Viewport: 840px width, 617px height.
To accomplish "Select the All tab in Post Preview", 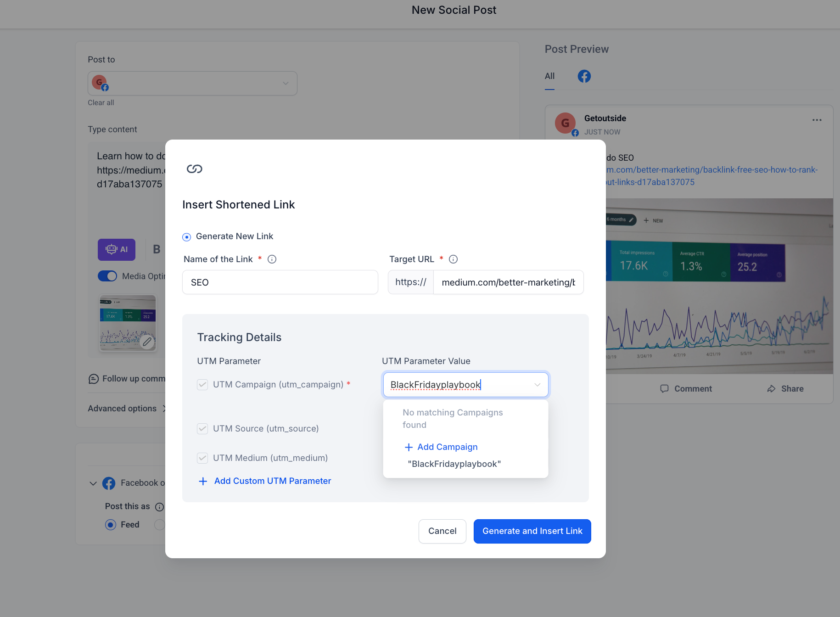I will [549, 76].
